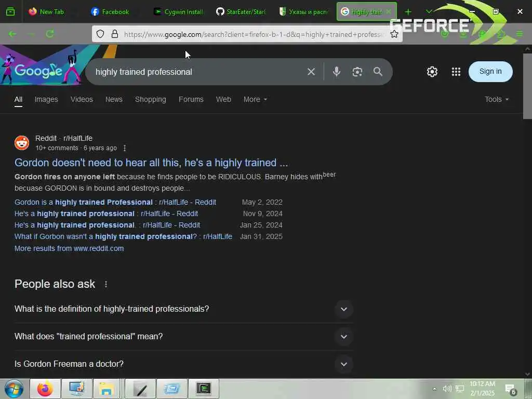
Task: Open Firefox from the taskbar
Action: pyautogui.click(x=45, y=389)
